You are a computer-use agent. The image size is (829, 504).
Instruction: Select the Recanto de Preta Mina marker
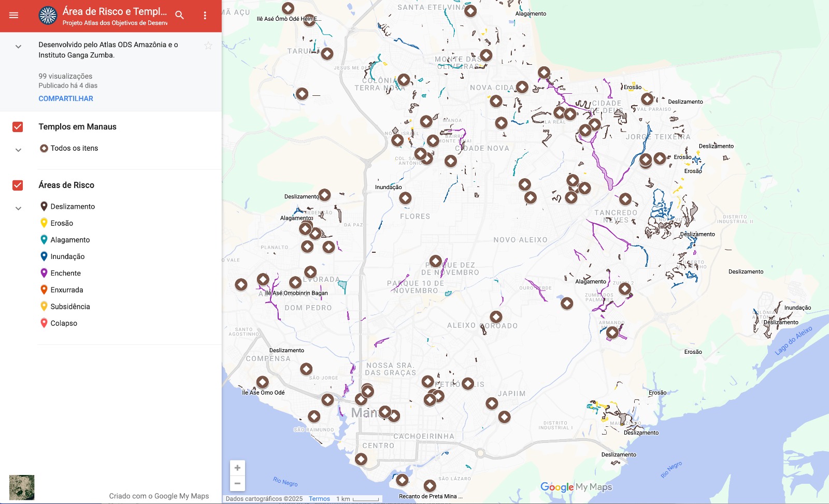(430, 485)
